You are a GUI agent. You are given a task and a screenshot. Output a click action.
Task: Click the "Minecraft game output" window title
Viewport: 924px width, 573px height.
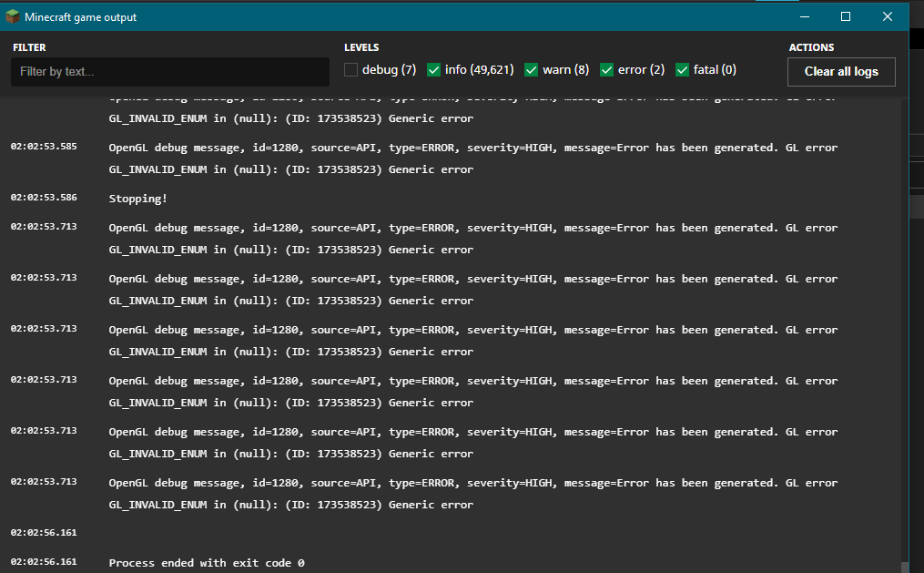click(x=81, y=17)
